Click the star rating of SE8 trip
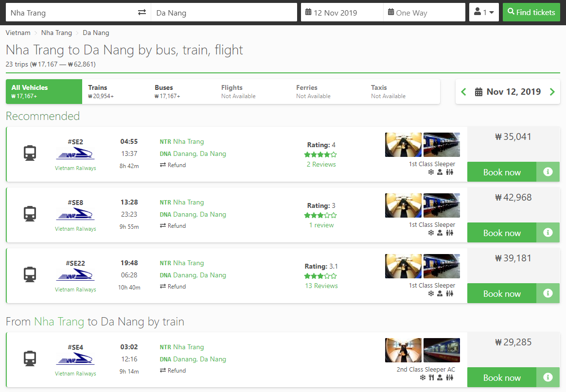The height and width of the screenshot is (392, 566). coord(320,215)
